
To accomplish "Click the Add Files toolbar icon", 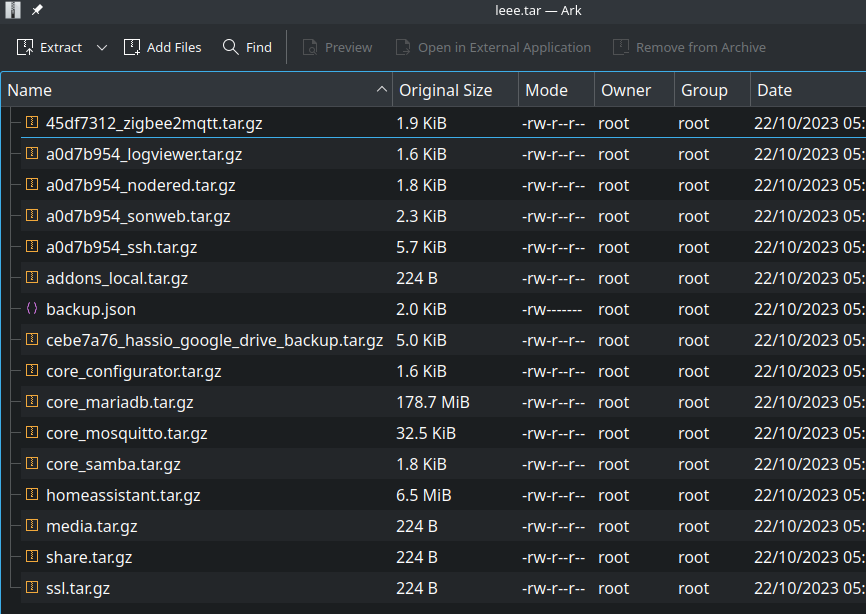I will (130, 46).
